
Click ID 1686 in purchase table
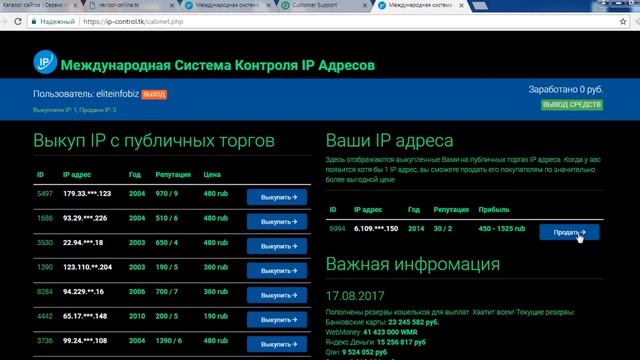pos(44,218)
